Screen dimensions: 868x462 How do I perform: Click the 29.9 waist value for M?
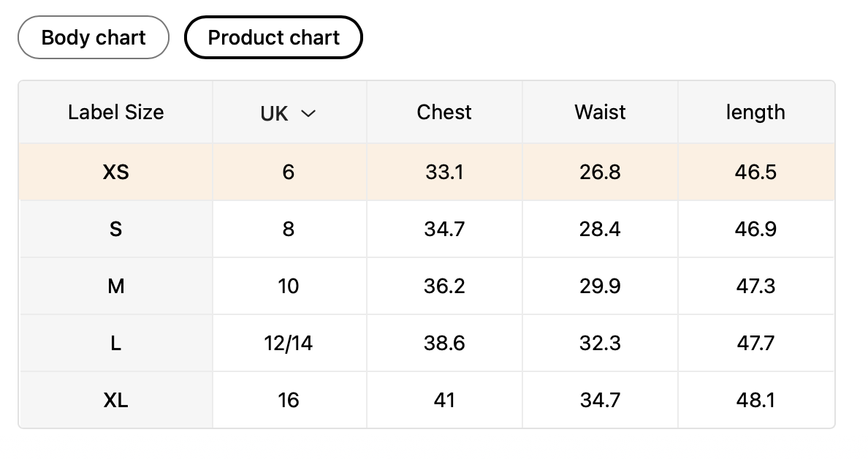click(x=600, y=287)
